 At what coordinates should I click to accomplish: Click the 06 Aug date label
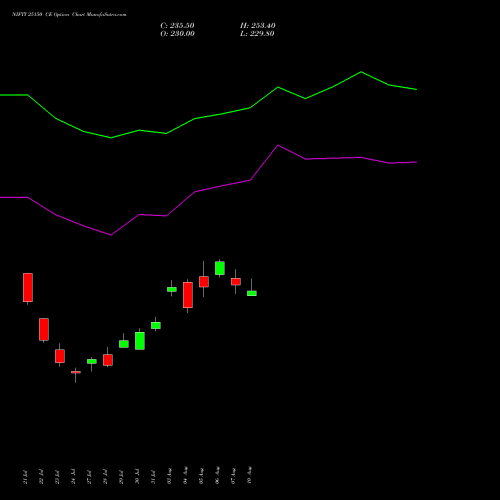tap(217, 475)
